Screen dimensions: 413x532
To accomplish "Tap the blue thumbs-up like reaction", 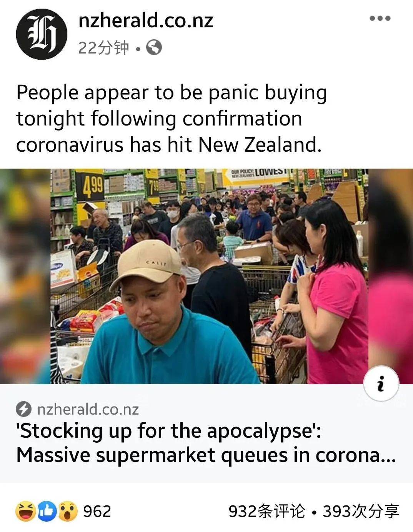I will tap(47, 511).
